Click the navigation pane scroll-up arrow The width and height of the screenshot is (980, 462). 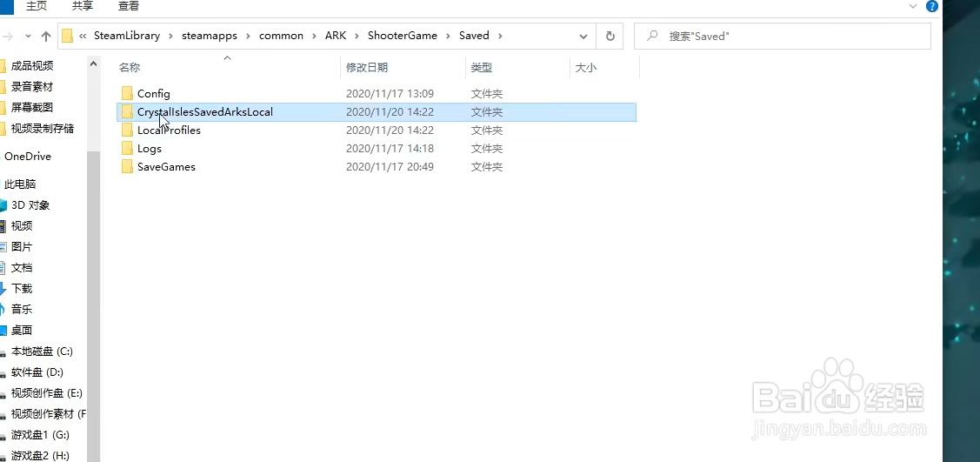pyautogui.click(x=93, y=64)
